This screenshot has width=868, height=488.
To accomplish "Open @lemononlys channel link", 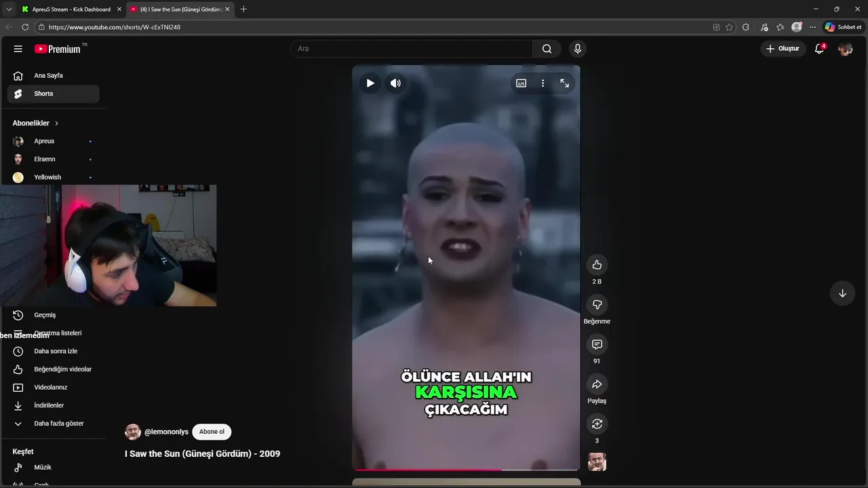I will pyautogui.click(x=166, y=432).
